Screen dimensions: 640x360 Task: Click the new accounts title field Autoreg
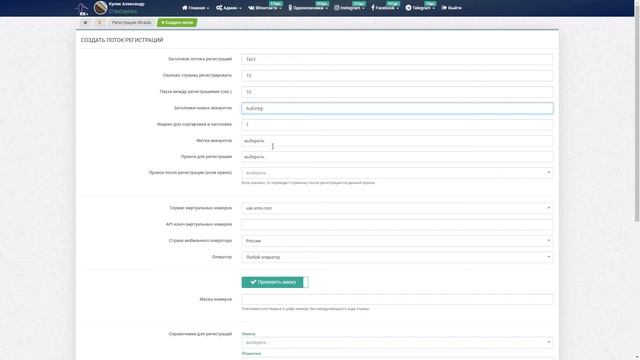(x=397, y=108)
